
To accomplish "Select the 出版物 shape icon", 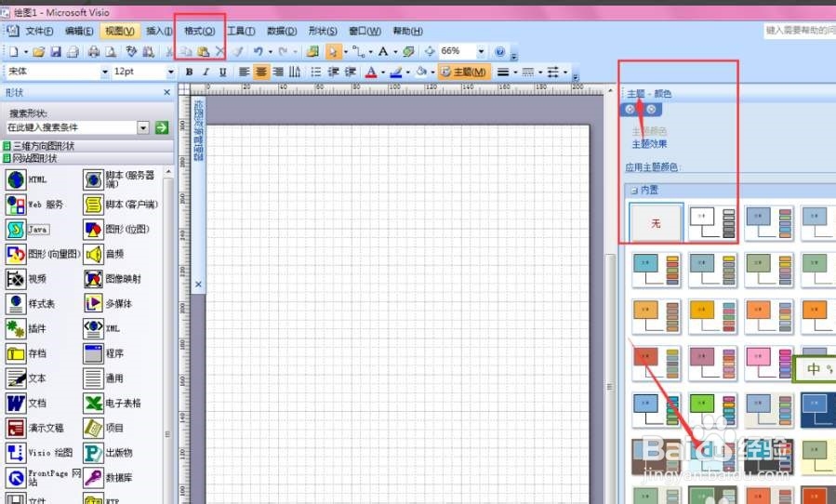I will click(93, 453).
